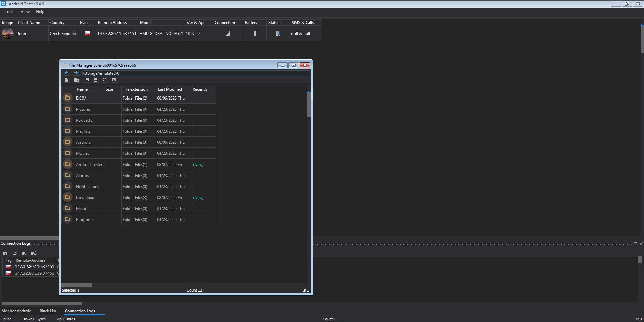Click the connection signal icon for John

[x=228, y=34]
